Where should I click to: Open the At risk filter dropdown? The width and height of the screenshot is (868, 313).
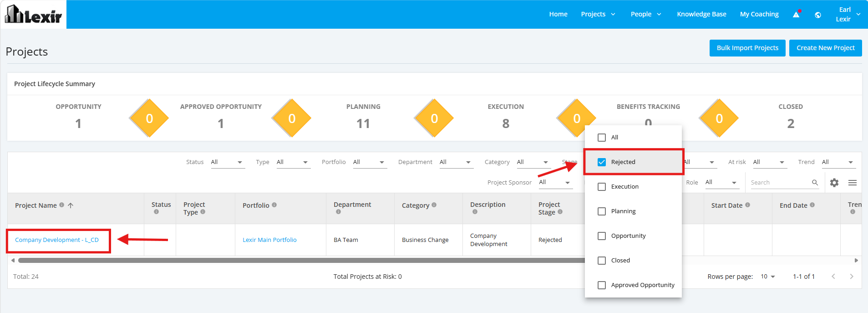(770, 162)
